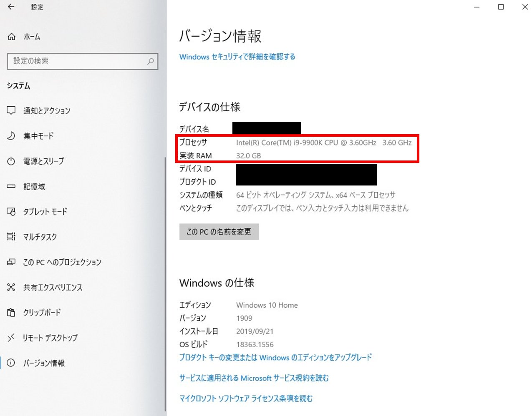Open Windows セキュリティで詳細を確認する link
Image resolution: width=532 pixels, height=416 pixels.
pyautogui.click(x=237, y=57)
